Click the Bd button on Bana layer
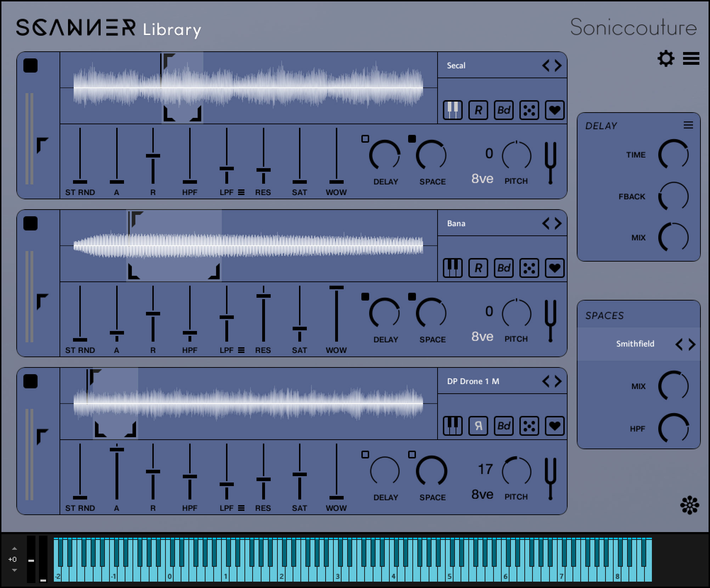The image size is (710, 588). pyautogui.click(x=504, y=268)
